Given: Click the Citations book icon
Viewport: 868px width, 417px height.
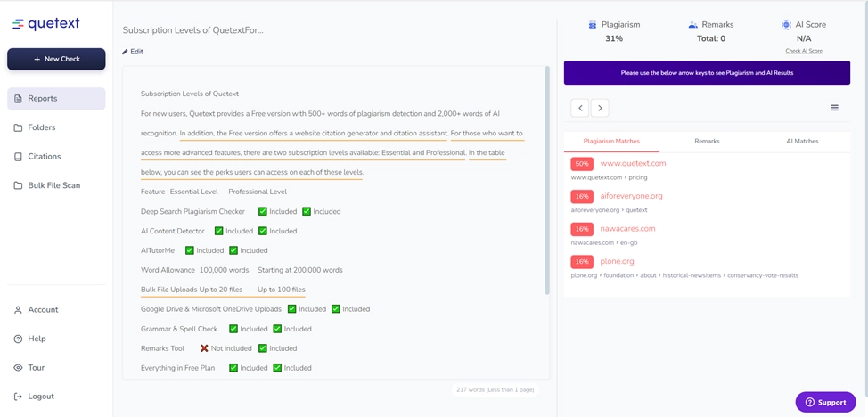Looking at the screenshot, I should pos(18,156).
